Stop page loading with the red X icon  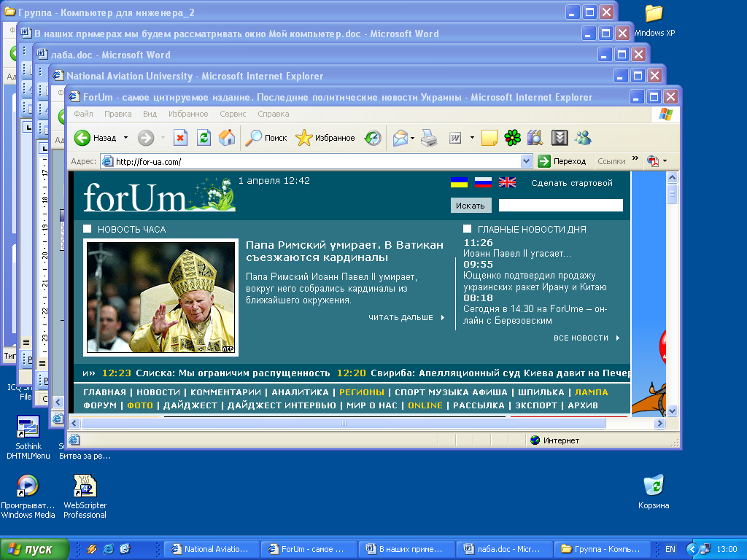pos(180,138)
